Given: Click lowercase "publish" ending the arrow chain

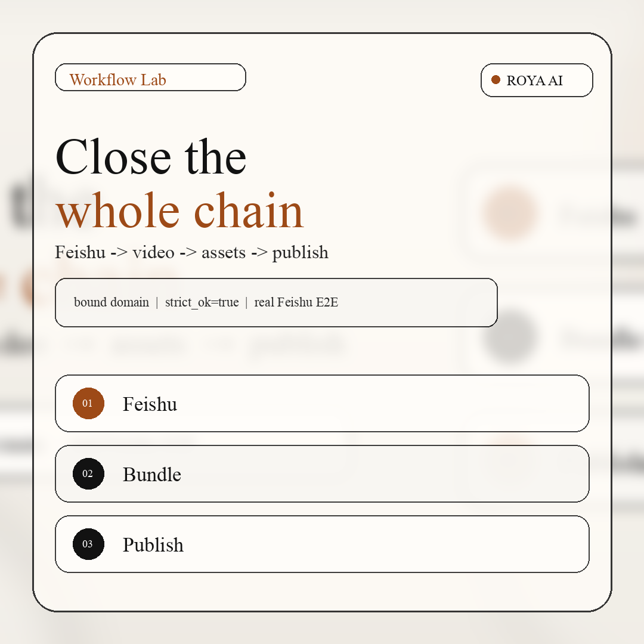Looking at the screenshot, I should [300, 252].
